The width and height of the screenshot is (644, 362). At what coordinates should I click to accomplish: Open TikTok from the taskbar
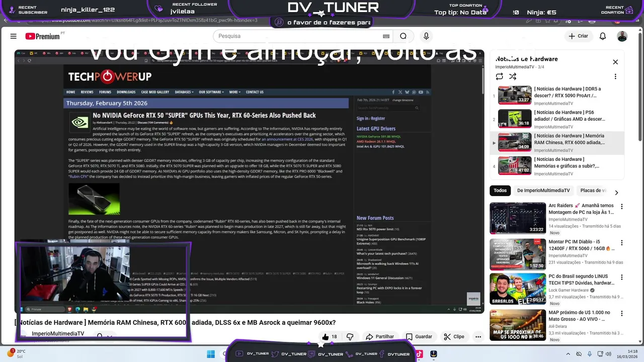click(x=419, y=354)
